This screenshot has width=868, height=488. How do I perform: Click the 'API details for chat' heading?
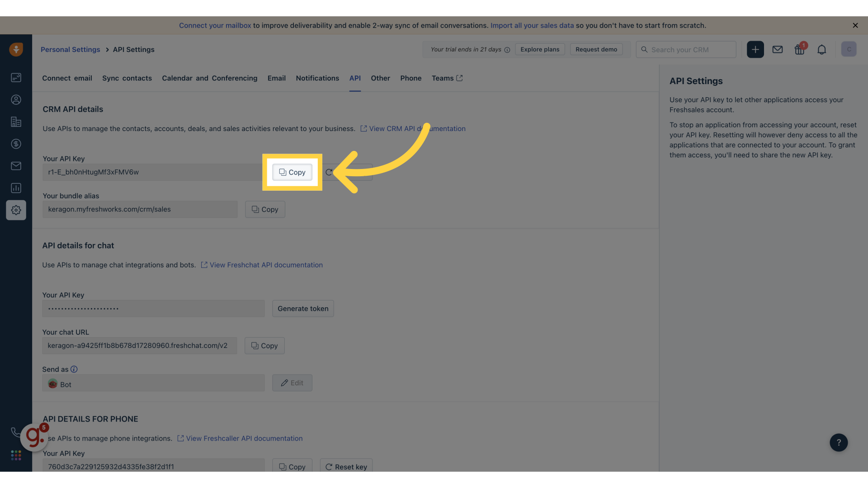78,246
